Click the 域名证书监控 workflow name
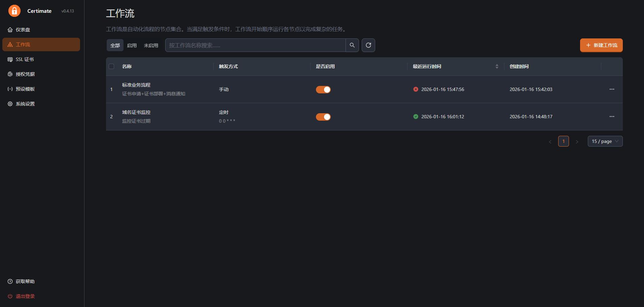644x307 pixels. (x=136, y=112)
